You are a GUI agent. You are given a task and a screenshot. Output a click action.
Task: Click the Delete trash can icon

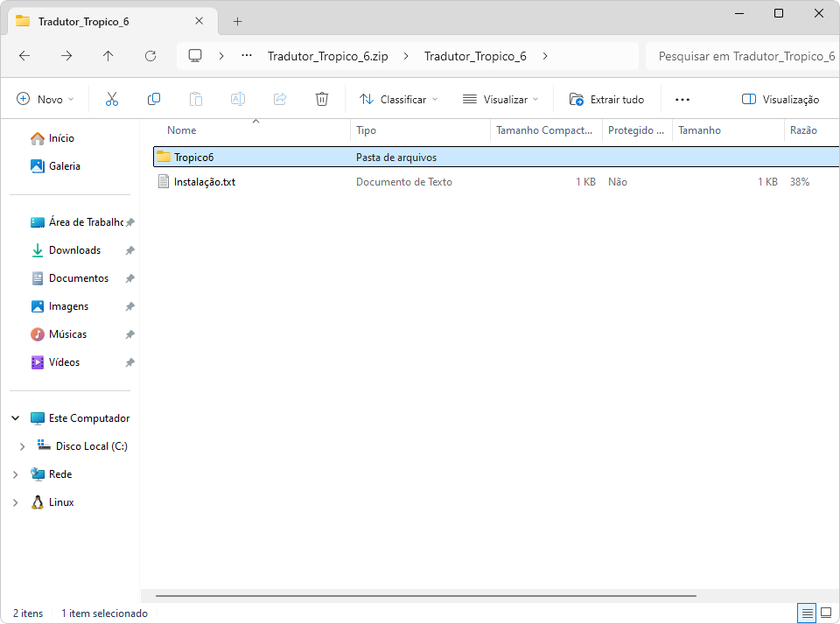pos(322,99)
